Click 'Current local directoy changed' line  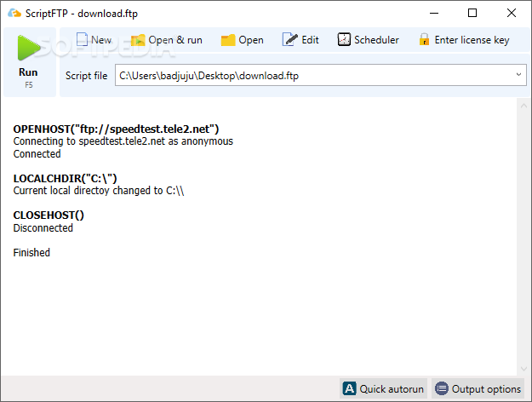(x=99, y=191)
